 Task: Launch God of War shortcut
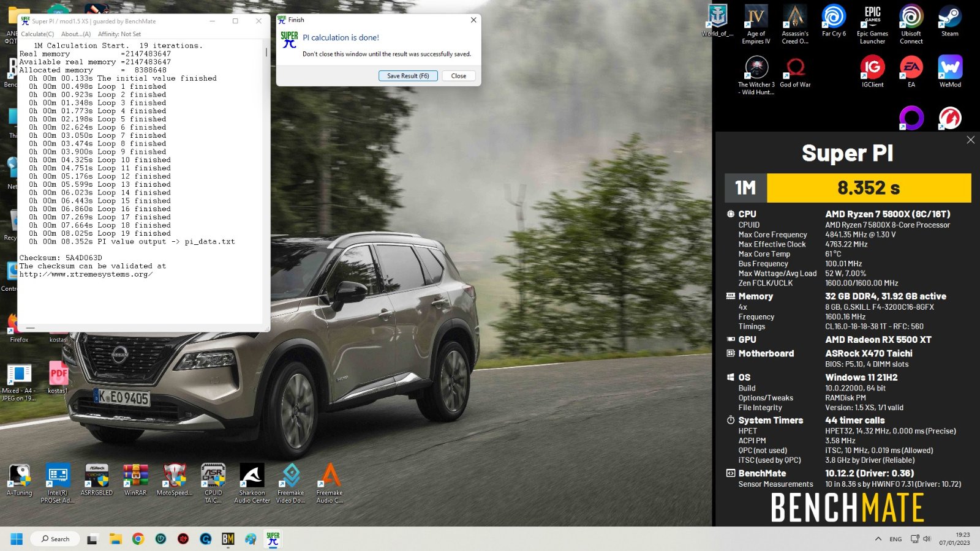(795, 72)
